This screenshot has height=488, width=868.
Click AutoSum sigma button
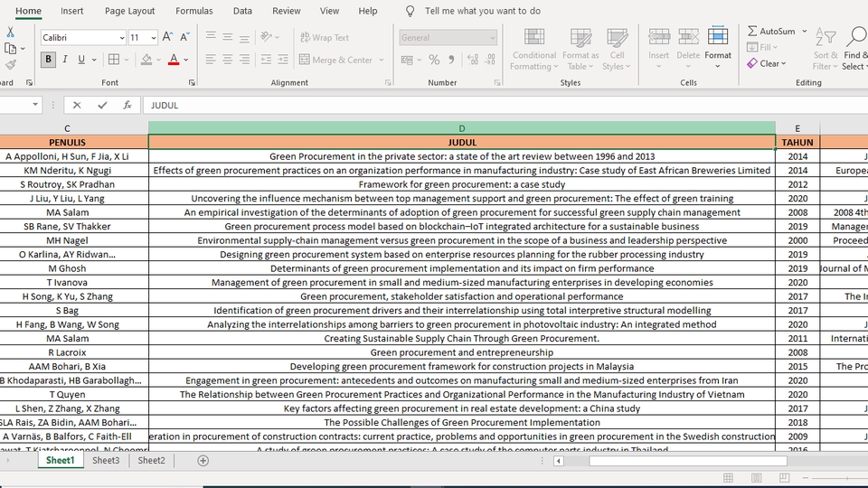tap(771, 31)
